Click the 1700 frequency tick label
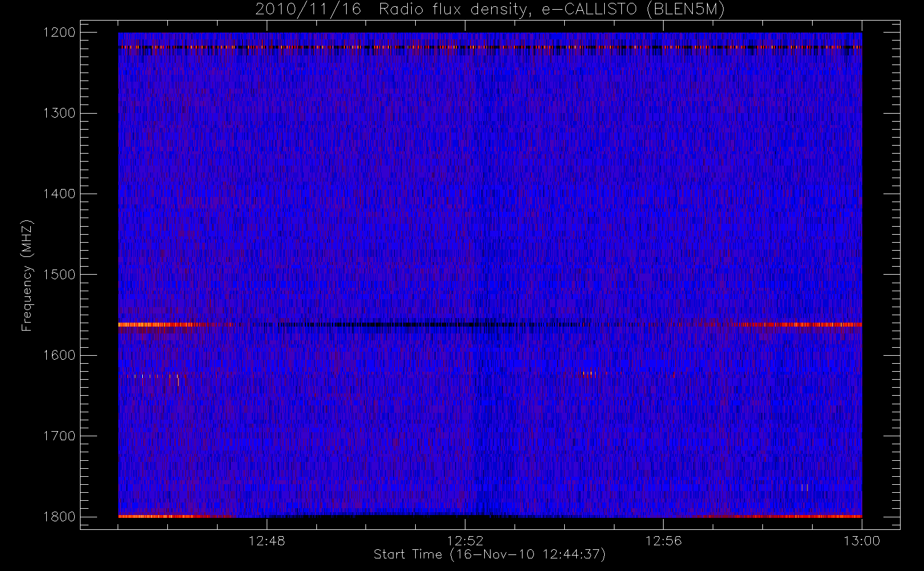Screen dimensions: 924x571 pos(59,436)
